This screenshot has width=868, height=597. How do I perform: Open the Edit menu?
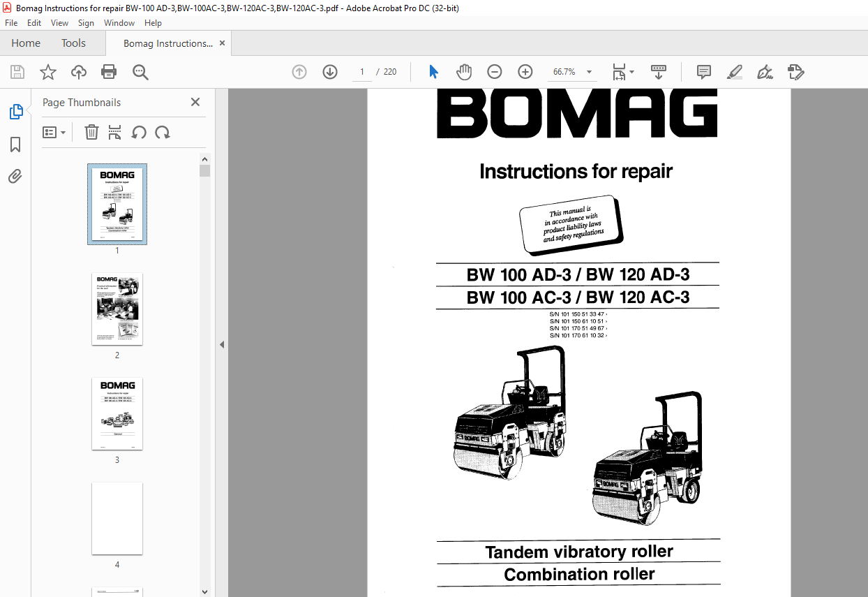coord(34,23)
